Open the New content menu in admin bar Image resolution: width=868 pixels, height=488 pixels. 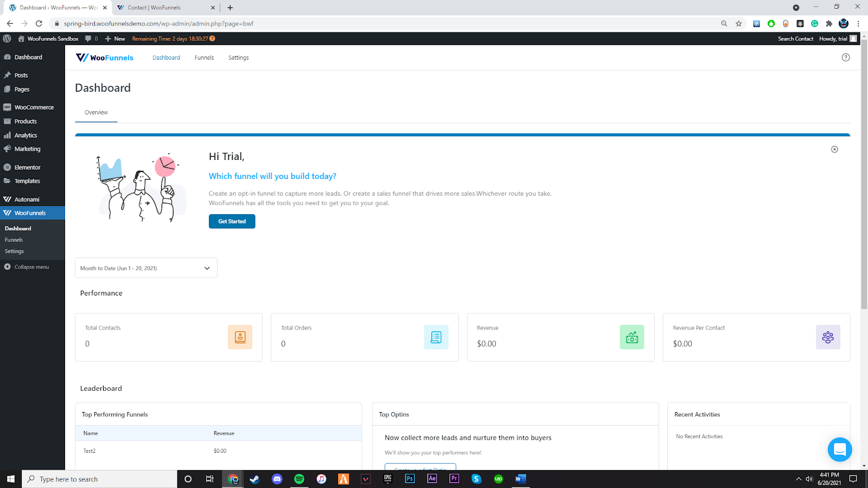tap(115, 38)
